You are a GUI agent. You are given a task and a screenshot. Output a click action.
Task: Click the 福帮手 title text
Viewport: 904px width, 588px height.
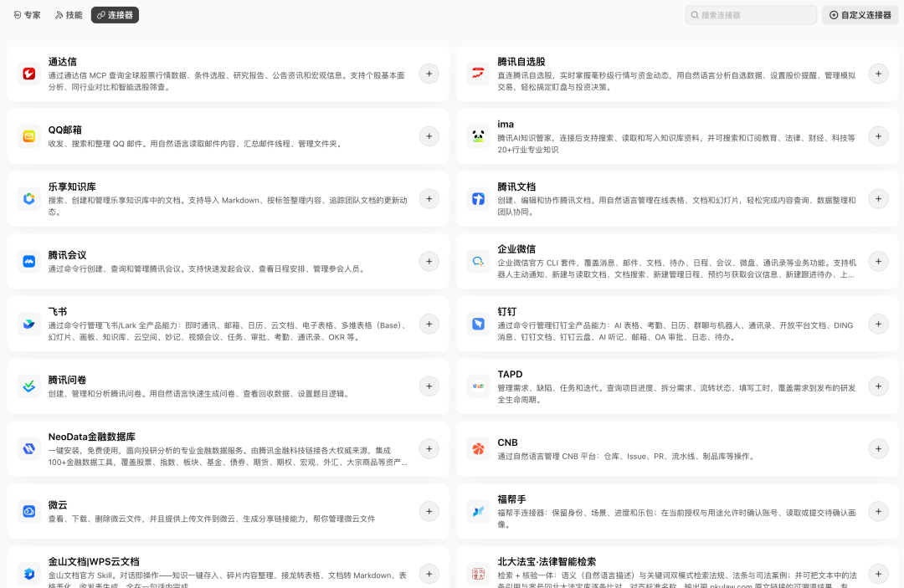point(512,499)
